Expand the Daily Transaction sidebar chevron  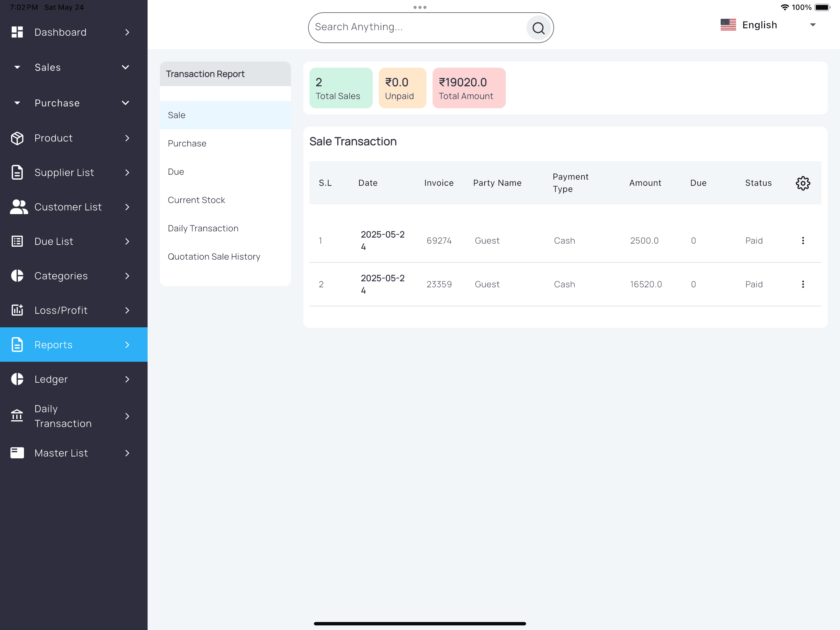[x=127, y=416]
